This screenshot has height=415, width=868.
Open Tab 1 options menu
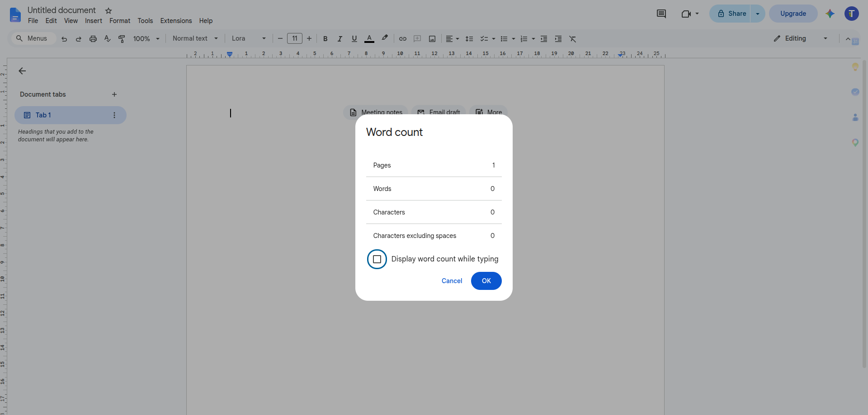click(114, 115)
